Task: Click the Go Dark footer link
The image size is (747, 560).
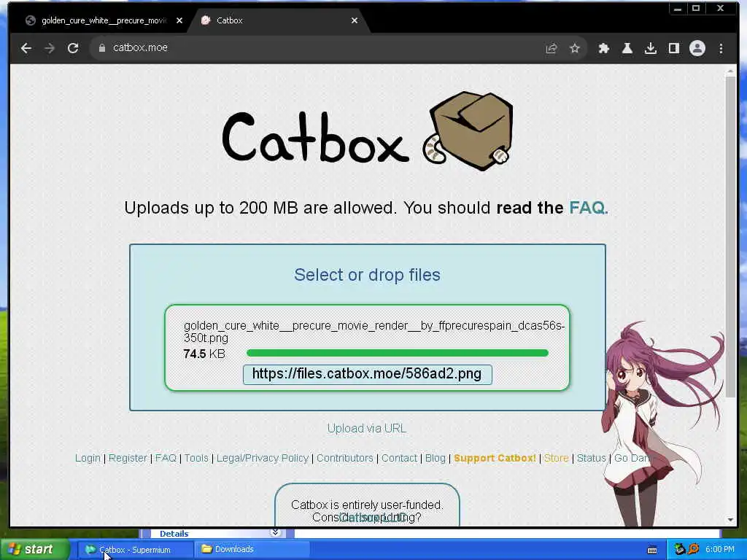Action: pos(632,458)
